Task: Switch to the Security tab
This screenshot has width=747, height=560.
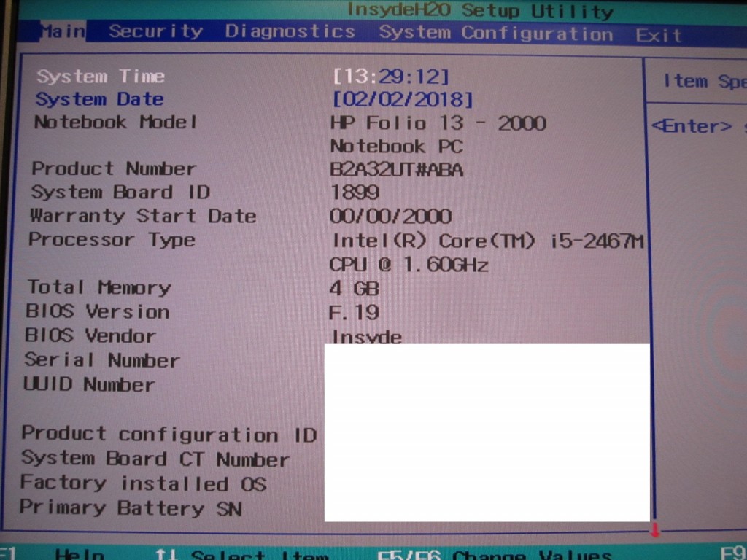Action: pos(156,31)
